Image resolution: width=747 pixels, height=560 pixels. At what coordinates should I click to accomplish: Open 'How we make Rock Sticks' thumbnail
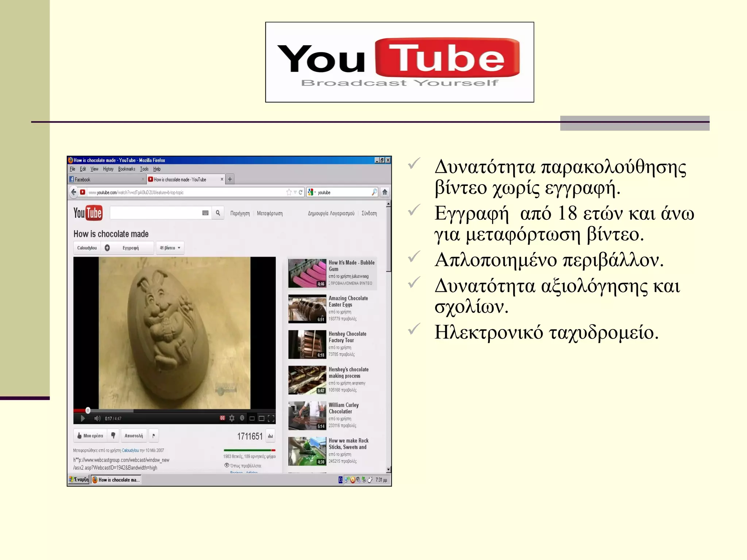click(x=307, y=451)
